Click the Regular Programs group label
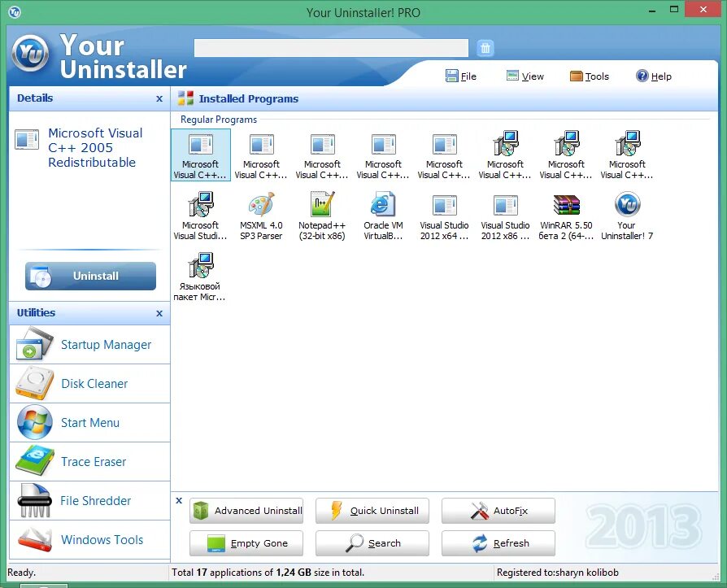This screenshot has width=727, height=588. 219,120
